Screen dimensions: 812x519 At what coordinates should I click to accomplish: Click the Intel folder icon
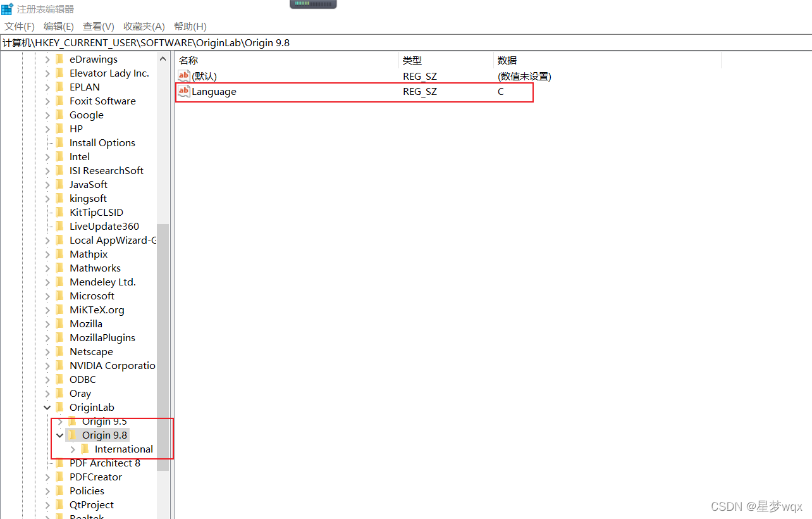click(x=60, y=157)
